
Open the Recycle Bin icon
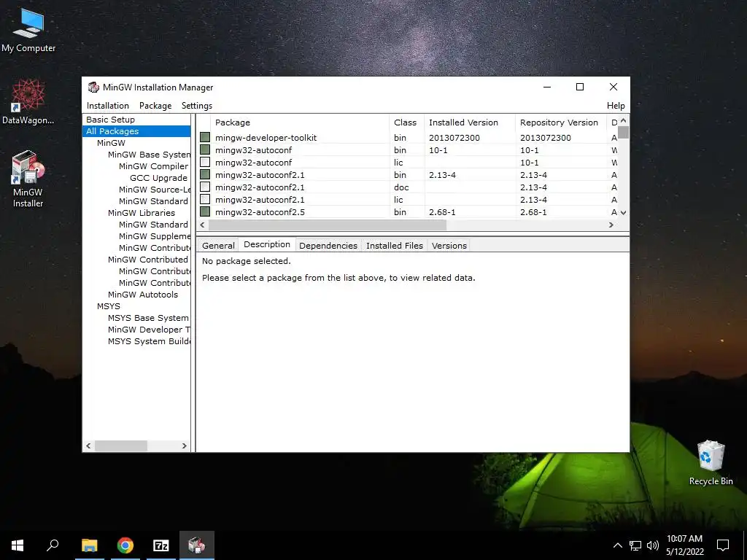pos(711,463)
